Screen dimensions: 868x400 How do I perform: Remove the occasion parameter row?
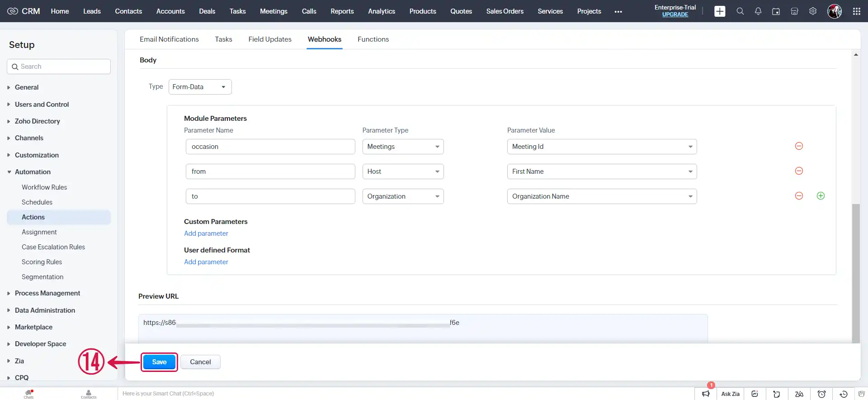(x=799, y=146)
